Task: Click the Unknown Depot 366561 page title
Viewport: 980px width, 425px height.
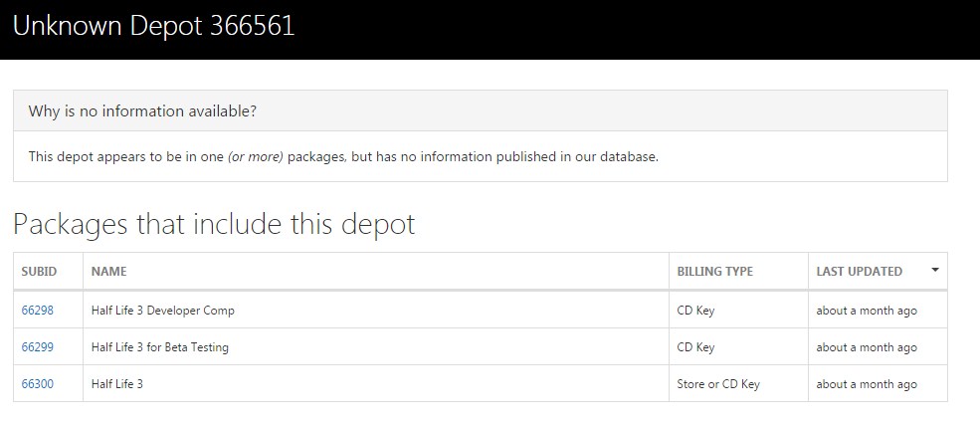Action: [153, 26]
